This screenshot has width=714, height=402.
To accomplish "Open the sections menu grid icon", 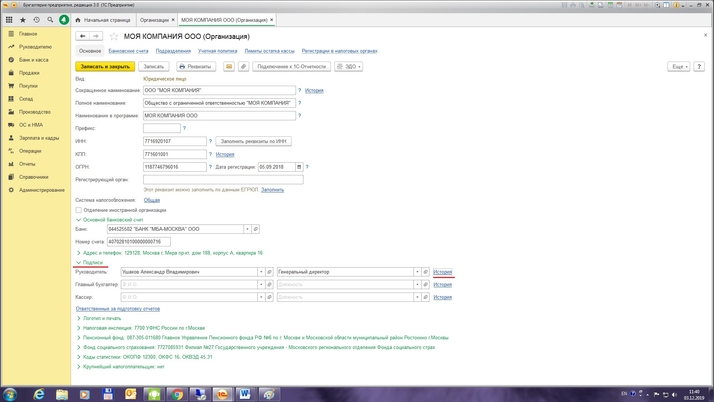I will click(x=9, y=20).
